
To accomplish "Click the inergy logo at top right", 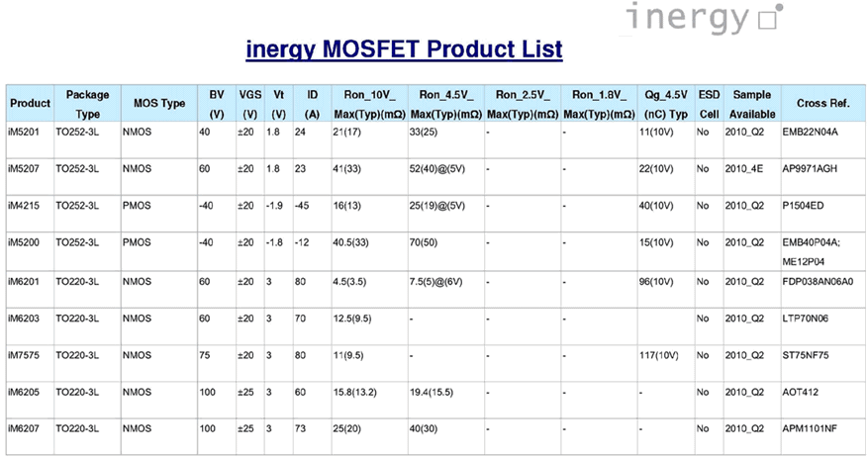I will pyautogui.click(x=704, y=18).
